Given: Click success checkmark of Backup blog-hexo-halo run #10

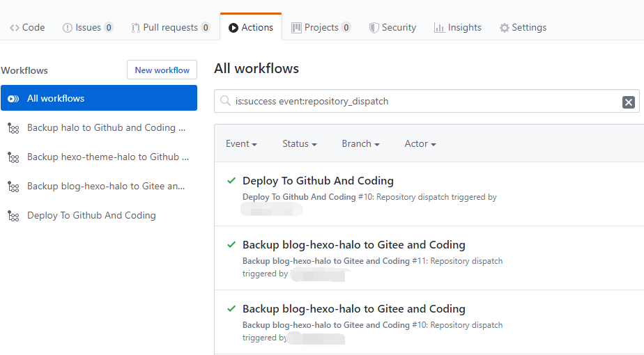Looking at the screenshot, I should (x=231, y=308).
